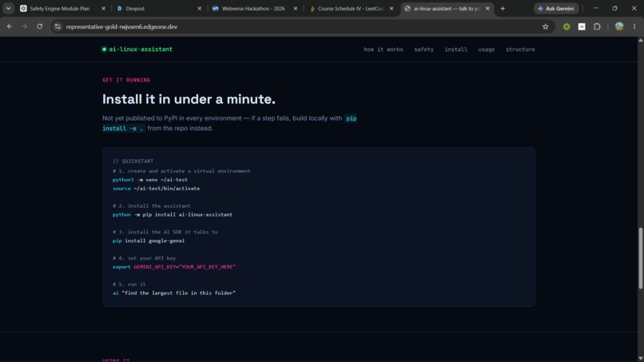Open the 'usage' nav link
Viewport: 644px width, 362px height.
pos(487,50)
